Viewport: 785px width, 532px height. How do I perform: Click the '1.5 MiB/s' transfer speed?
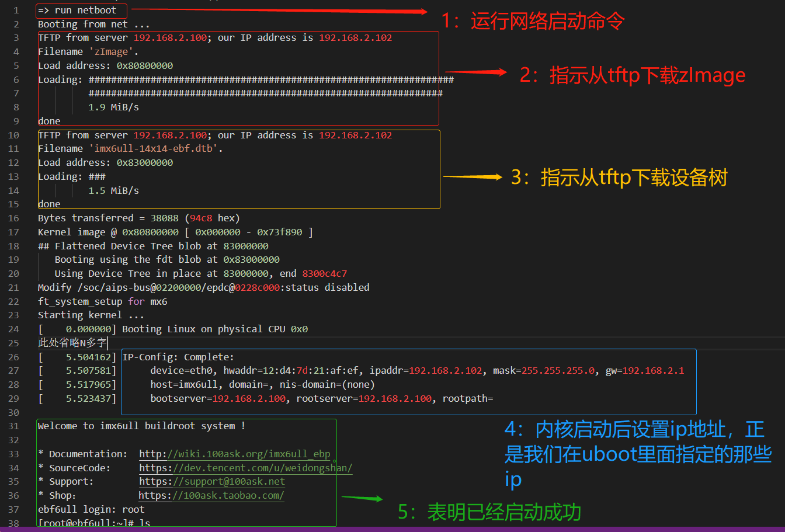click(114, 190)
